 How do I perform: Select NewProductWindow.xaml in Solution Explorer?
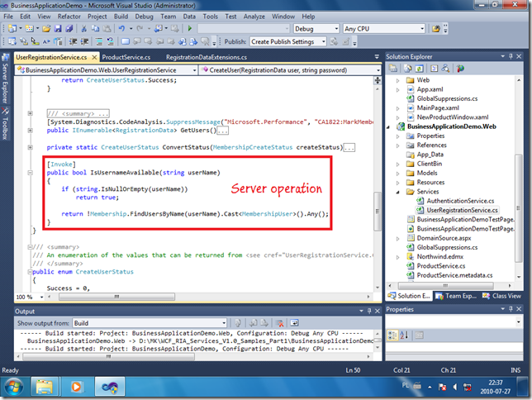coord(453,117)
